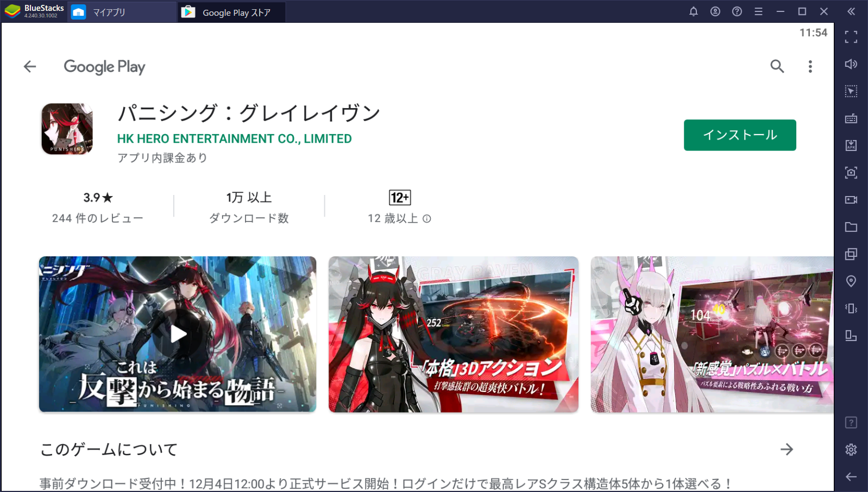Go back with the Google Play arrow
The width and height of the screenshot is (868, 492).
coord(30,67)
